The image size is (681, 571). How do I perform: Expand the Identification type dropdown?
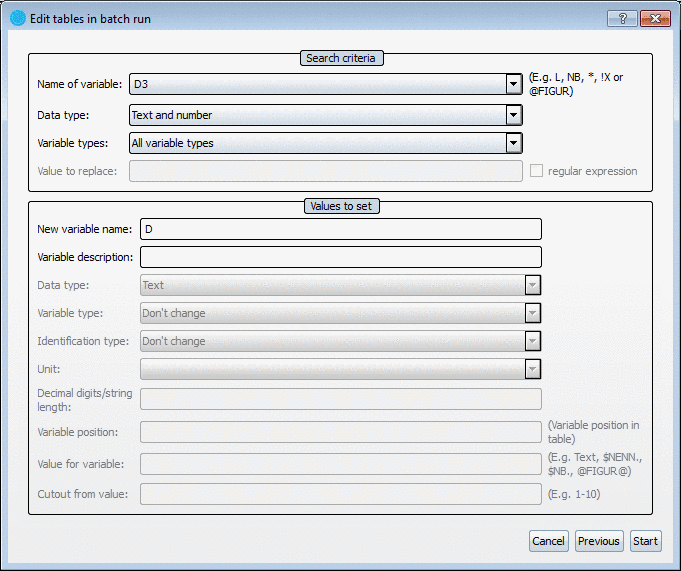533,341
